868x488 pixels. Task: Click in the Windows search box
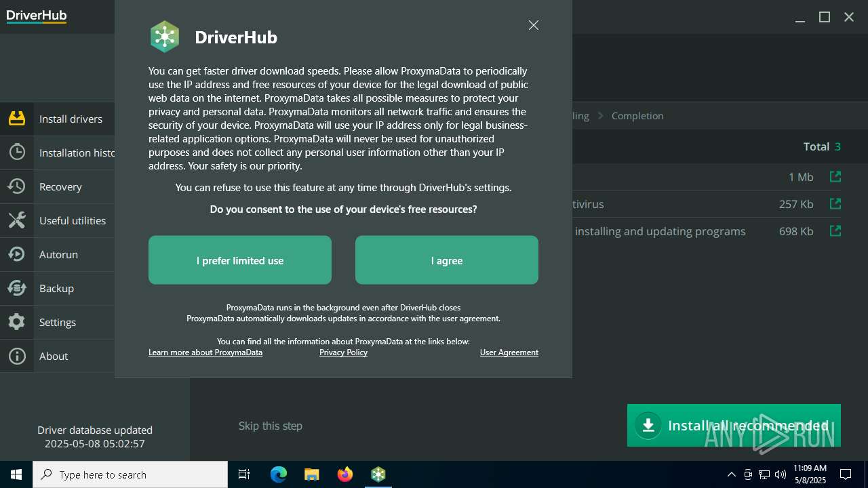(130, 474)
